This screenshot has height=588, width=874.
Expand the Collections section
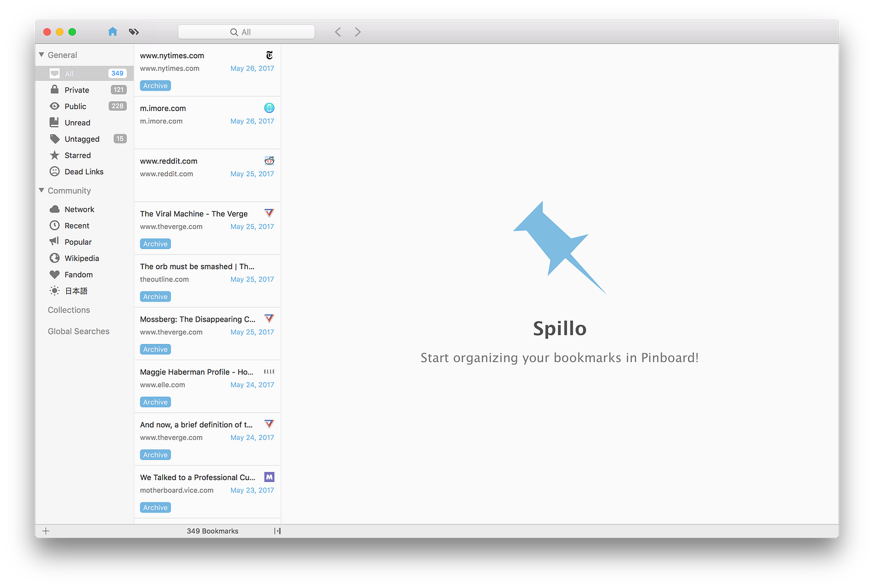(x=69, y=310)
